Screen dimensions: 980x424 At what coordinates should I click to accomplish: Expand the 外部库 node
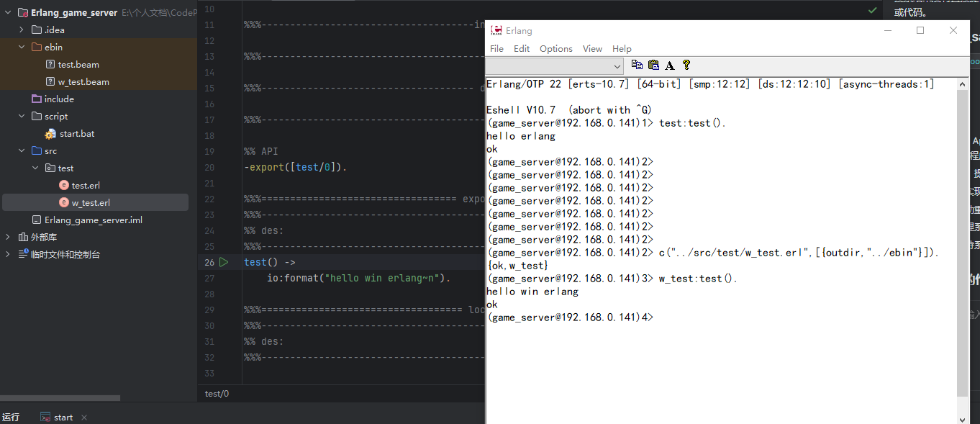tap(8, 238)
